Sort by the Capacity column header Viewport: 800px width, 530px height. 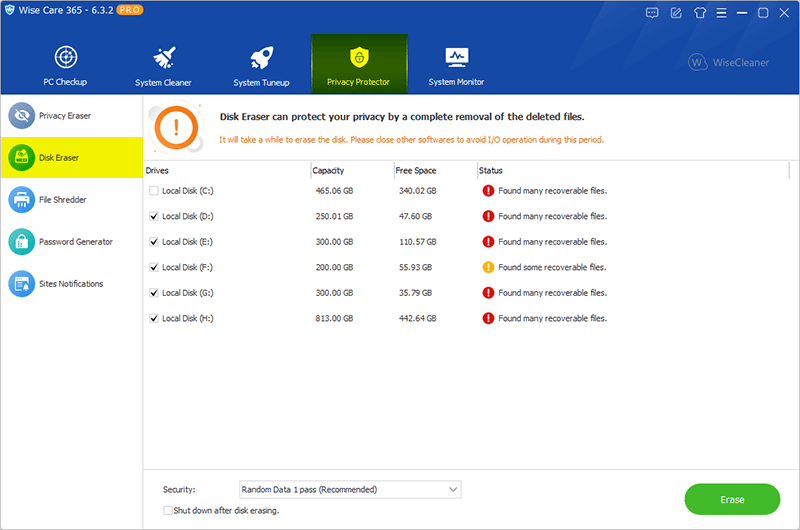coord(352,170)
